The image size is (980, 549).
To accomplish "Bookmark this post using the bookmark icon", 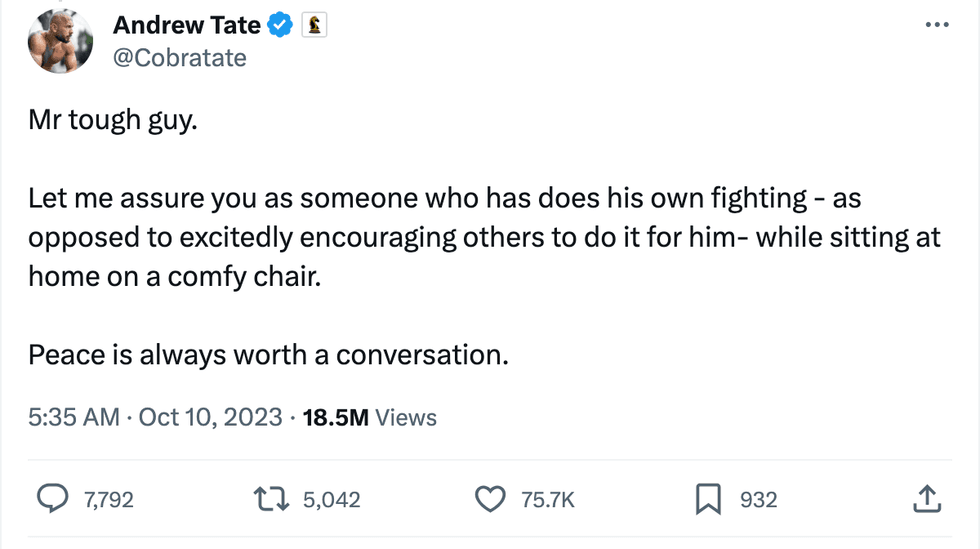I will pyautogui.click(x=707, y=498).
